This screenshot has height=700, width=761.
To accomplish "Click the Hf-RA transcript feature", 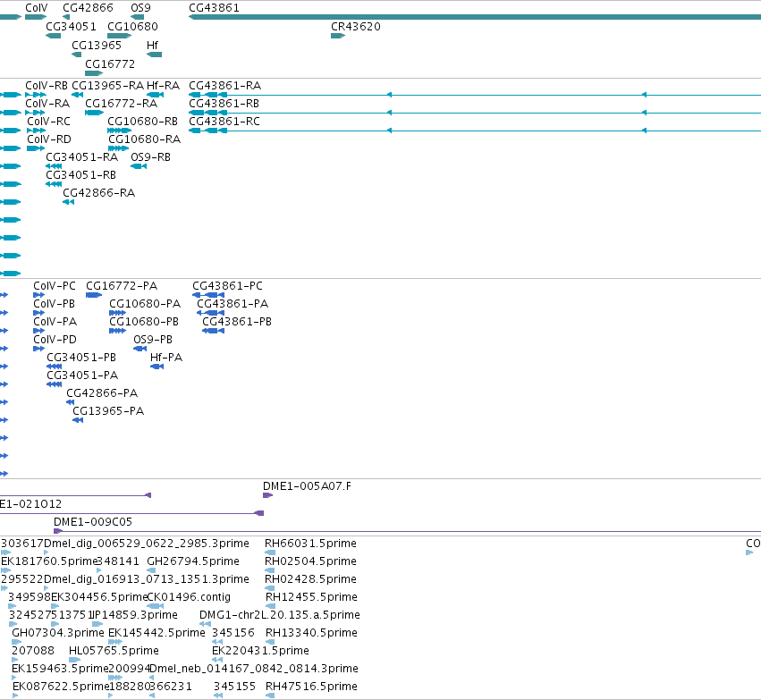I will (x=155, y=95).
